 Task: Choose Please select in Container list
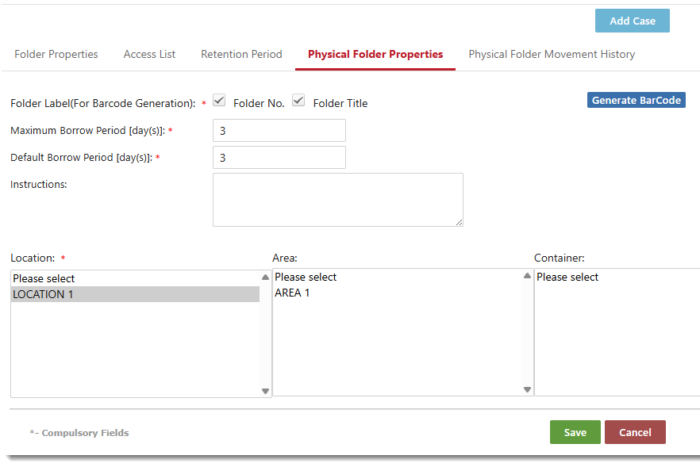click(618, 277)
